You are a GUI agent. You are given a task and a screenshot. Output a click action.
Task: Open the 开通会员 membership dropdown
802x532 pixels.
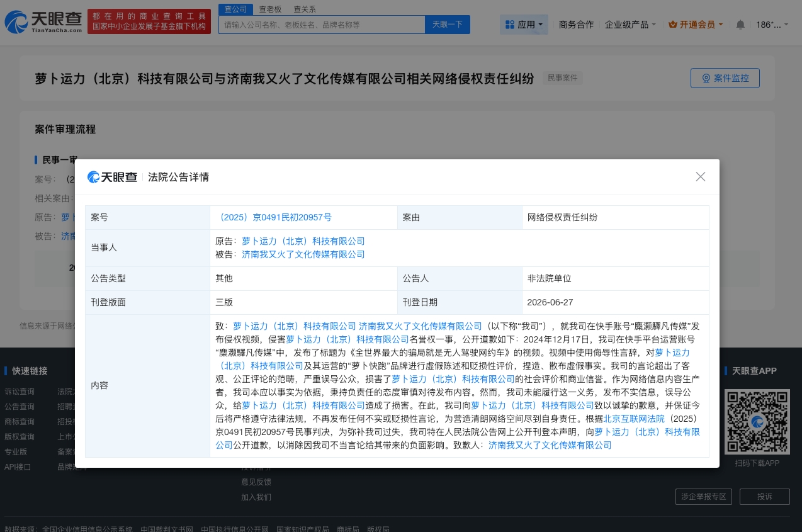tap(696, 25)
